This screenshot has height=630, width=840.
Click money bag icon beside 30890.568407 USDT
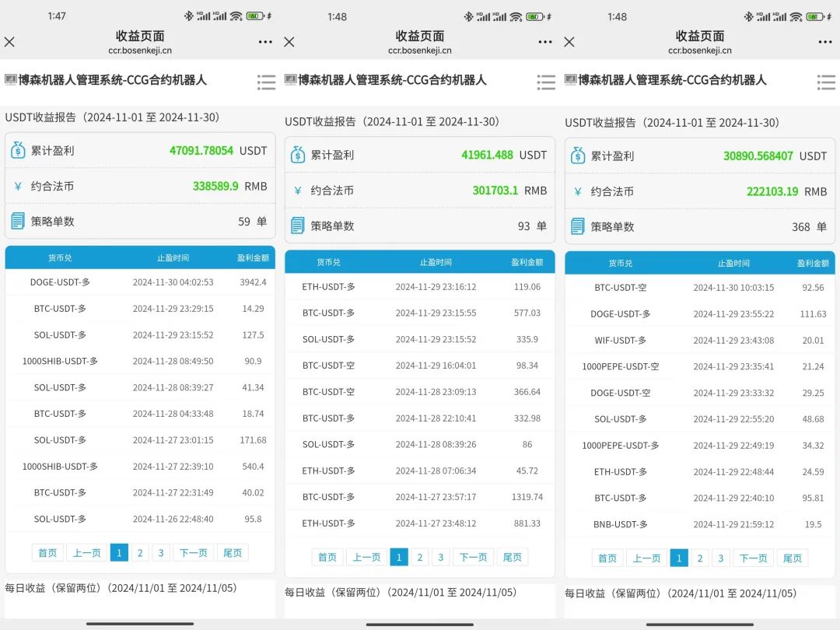click(577, 156)
